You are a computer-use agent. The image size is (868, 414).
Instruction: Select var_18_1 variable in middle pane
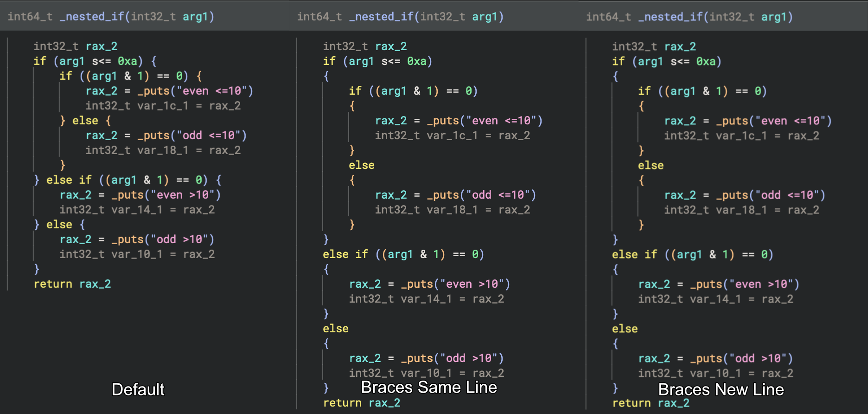(453, 210)
